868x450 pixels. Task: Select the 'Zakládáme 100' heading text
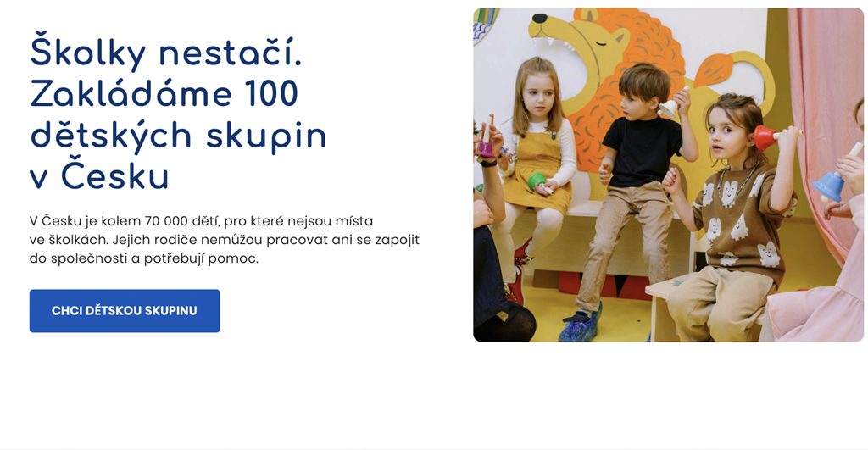coord(164,93)
